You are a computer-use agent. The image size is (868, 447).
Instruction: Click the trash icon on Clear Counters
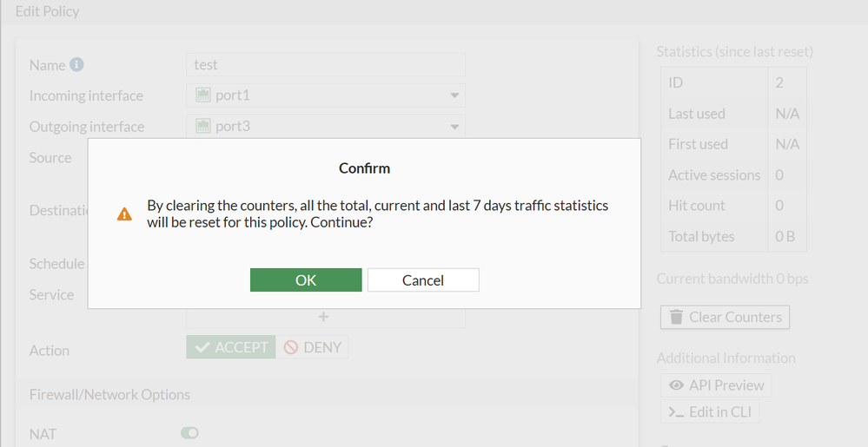(x=675, y=317)
